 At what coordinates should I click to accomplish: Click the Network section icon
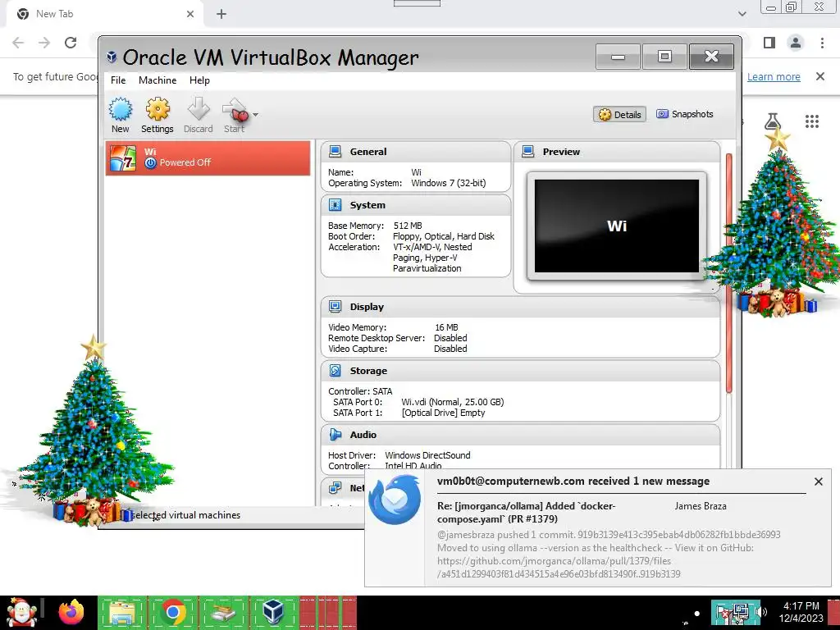click(x=336, y=487)
